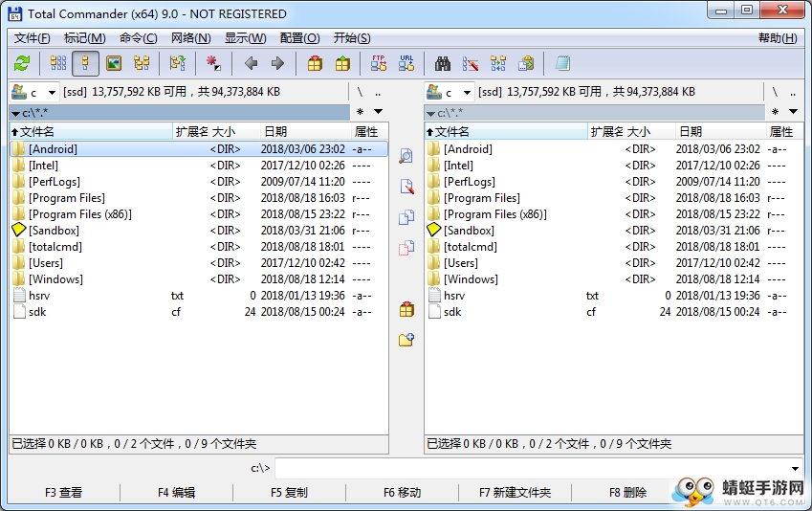Click F7 新建文件夹 button
Image resolution: width=812 pixels, height=511 pixels.
pos(516,493)
